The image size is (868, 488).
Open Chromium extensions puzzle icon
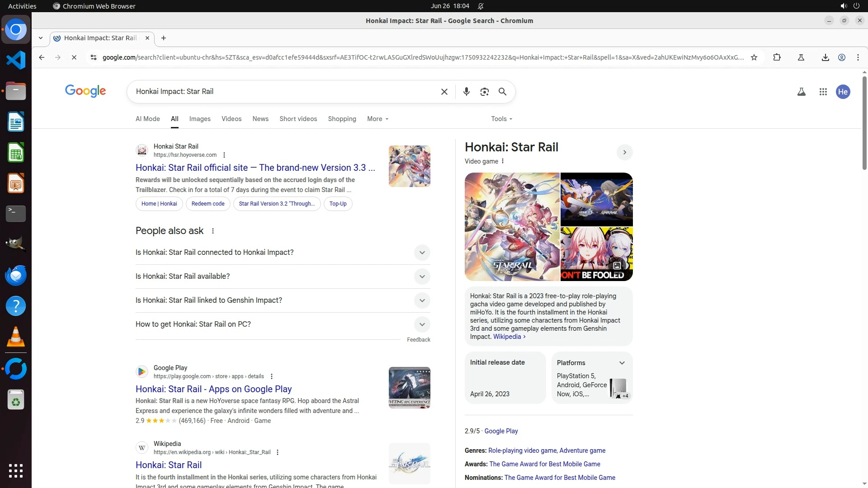[x=777, y=57]
